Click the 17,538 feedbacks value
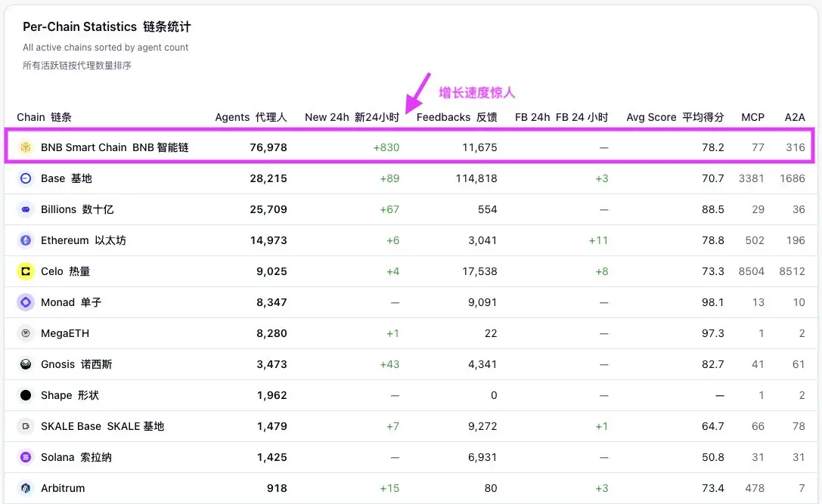The image size is (822, 504). (x=479, y=271)
